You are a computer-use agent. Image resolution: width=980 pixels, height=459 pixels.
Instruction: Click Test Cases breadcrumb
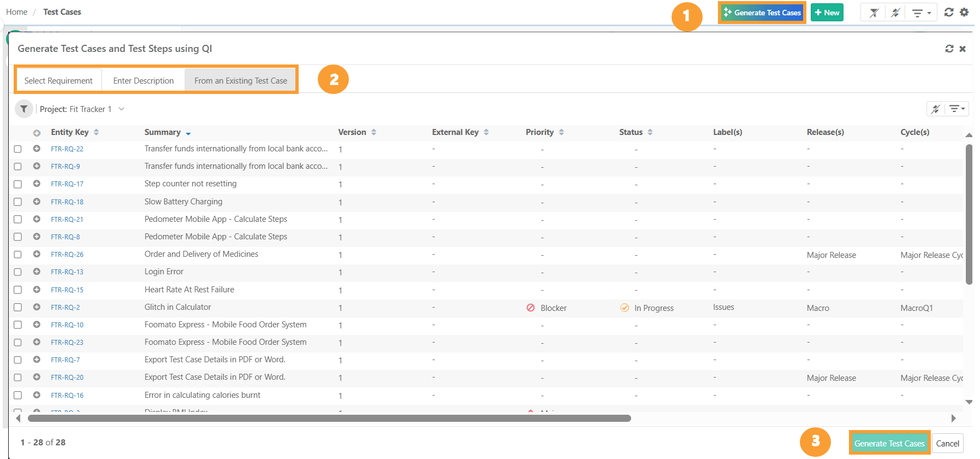point(62,12)
